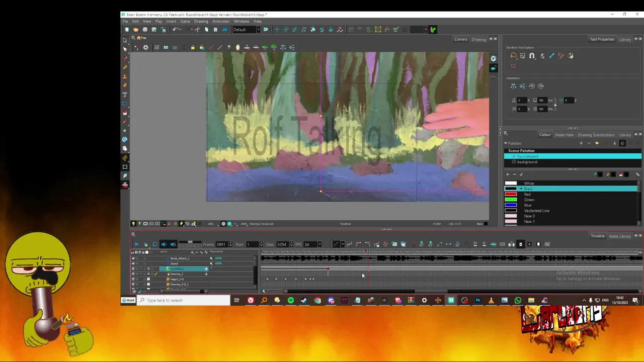Open the Colour view hamburger menu
644x362 pixels.
coord(506,133)
